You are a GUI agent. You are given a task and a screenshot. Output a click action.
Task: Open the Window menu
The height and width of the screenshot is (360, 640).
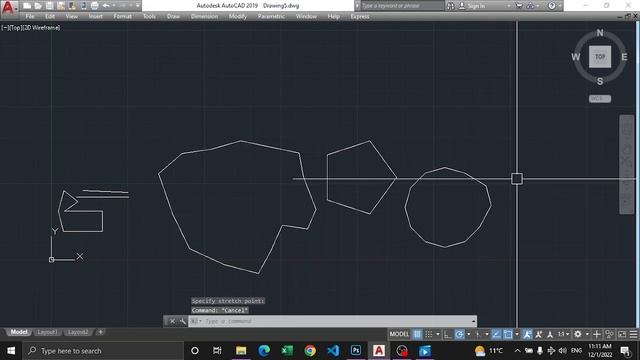[x=306, y=16]
